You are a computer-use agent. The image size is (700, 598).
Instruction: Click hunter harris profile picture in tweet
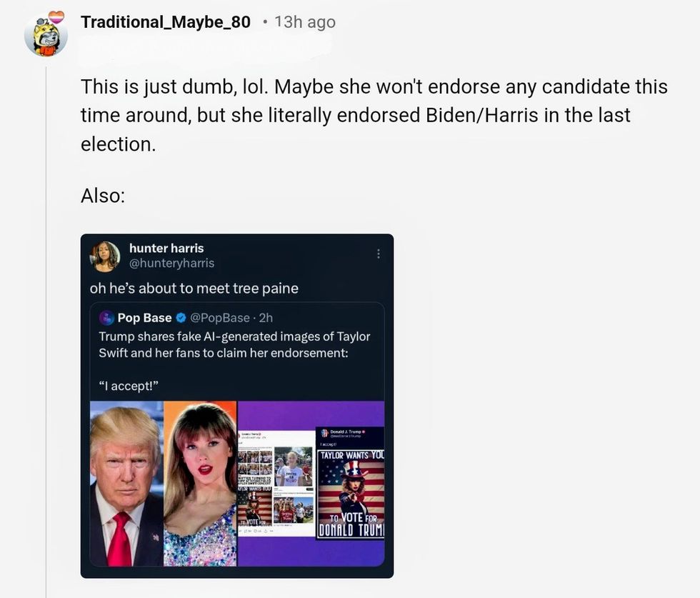105,256
